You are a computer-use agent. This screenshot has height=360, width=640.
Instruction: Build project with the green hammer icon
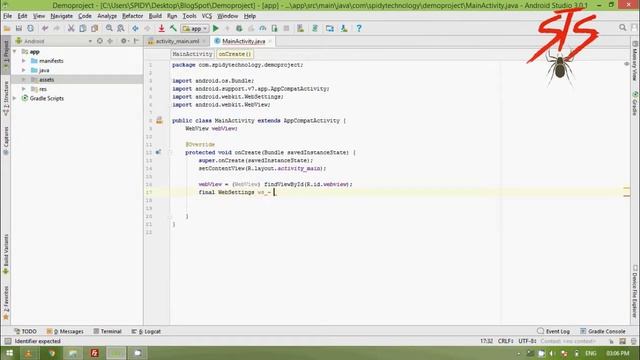173,29
